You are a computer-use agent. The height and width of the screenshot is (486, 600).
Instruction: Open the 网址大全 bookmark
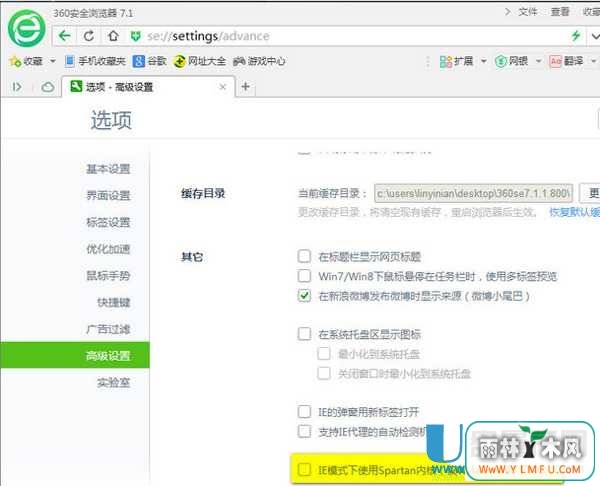click(199, 61)
